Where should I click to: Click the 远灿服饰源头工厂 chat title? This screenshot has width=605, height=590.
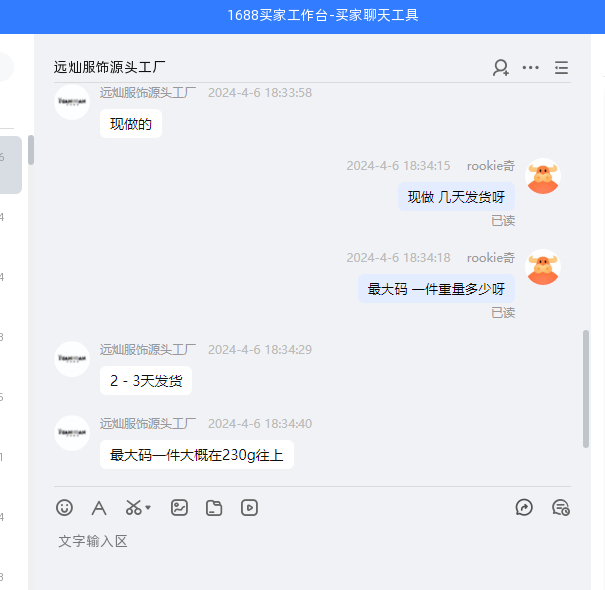(x=110, y=68)
